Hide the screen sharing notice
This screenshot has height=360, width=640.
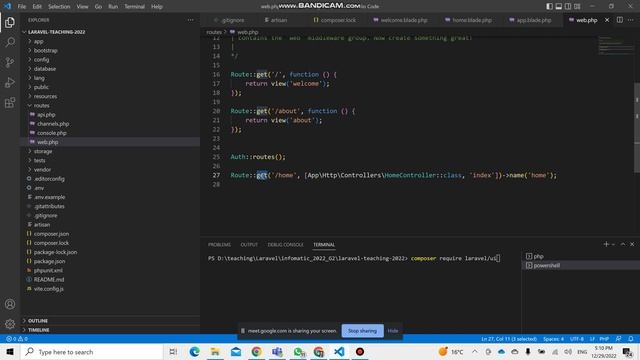pyautogui.click(x=393, y=331)
